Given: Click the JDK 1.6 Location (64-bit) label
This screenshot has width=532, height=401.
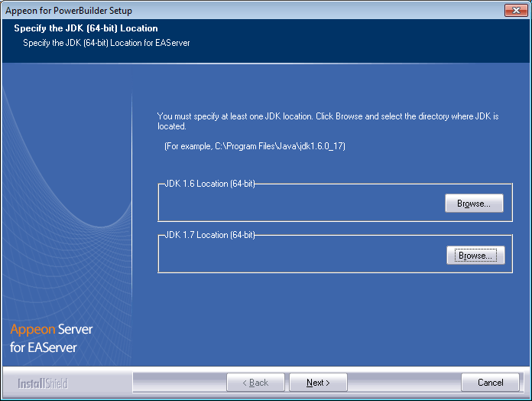Looking at the screenshot, I should (209, 184).
